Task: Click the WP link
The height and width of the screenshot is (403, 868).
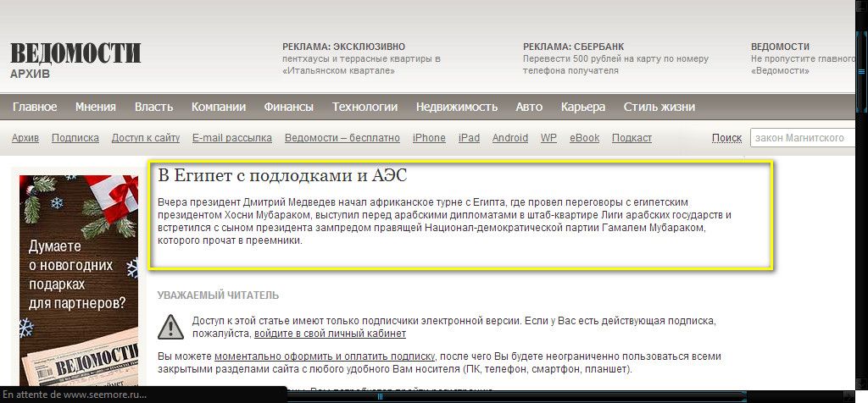Action: (x=548, y=138)
